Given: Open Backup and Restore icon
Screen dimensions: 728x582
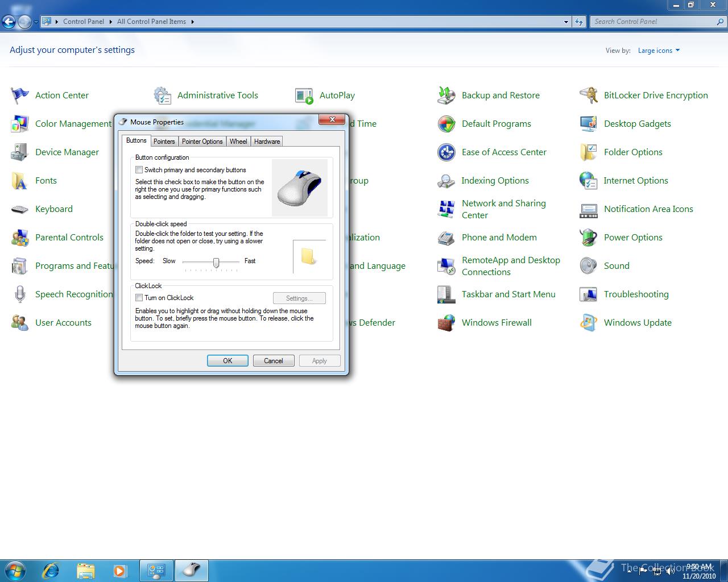Looking at the screenshot, I should (x=446, y=95).
